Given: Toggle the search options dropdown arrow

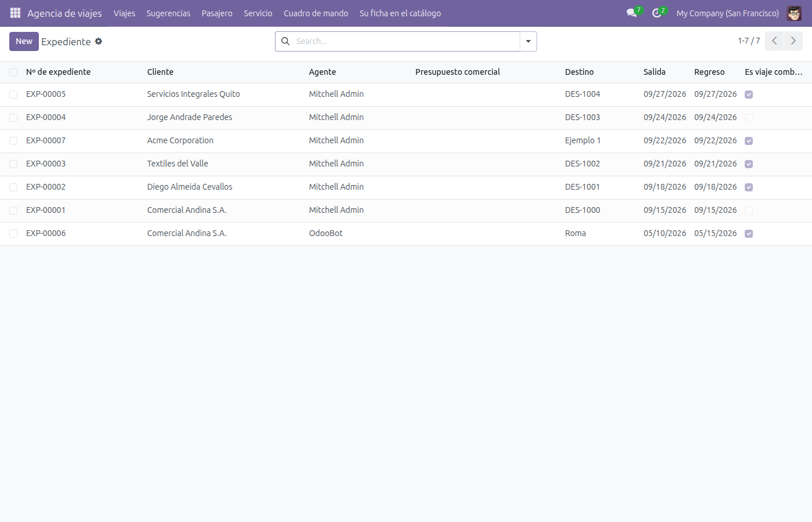Looking at the screenshot, I should pyautogui.click(x=528, y=41).
